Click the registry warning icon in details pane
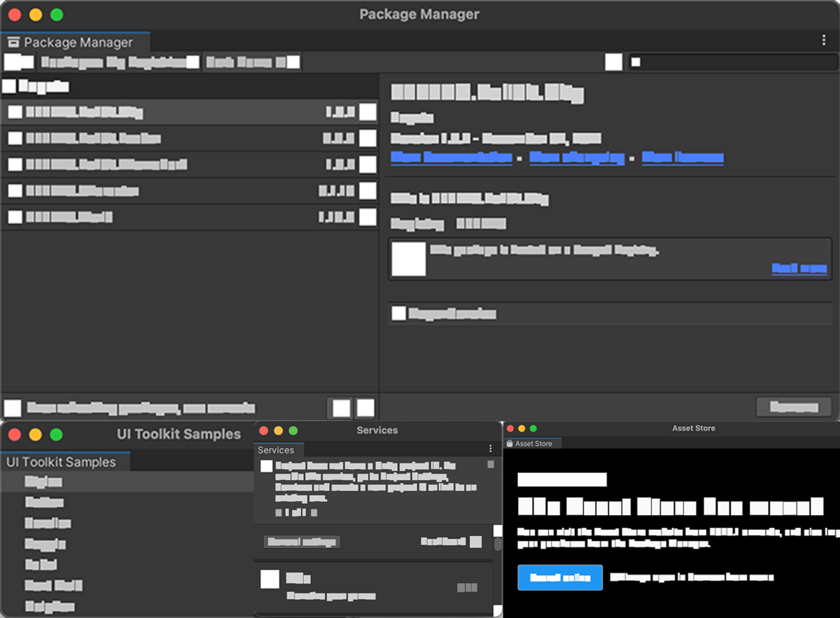Viewport: 840px width, 618px height. tap(409, 258)
